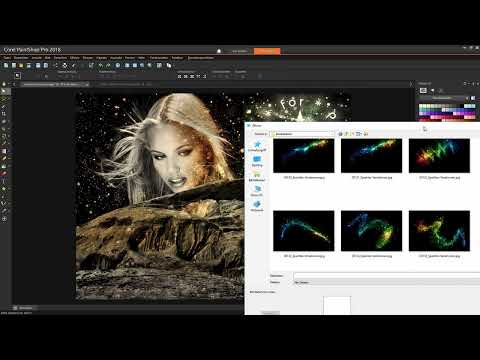Viewport: 480px width, 360px height.
Task: Open the Ansicht menu
Action: click(x=37, y=58)
